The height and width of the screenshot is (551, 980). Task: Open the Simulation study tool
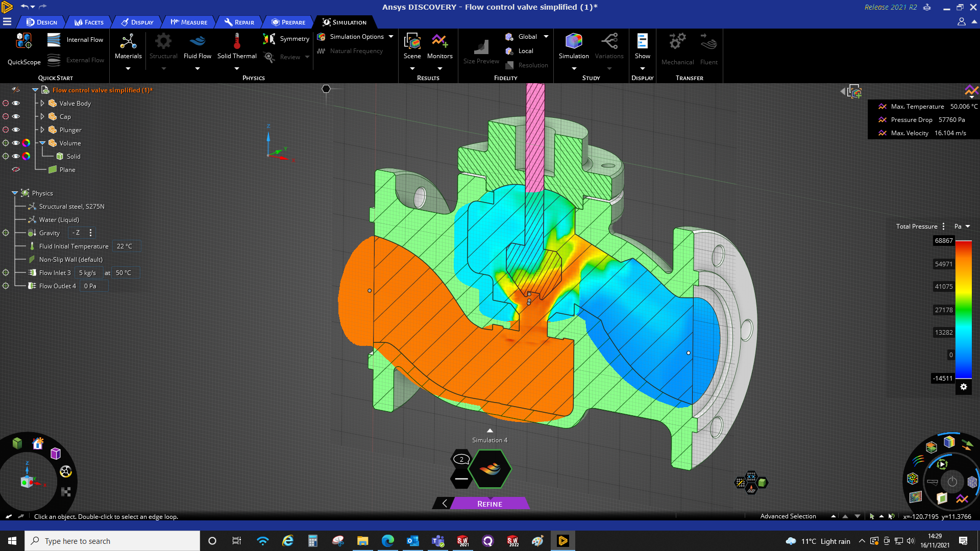click(x=574, y=47)
